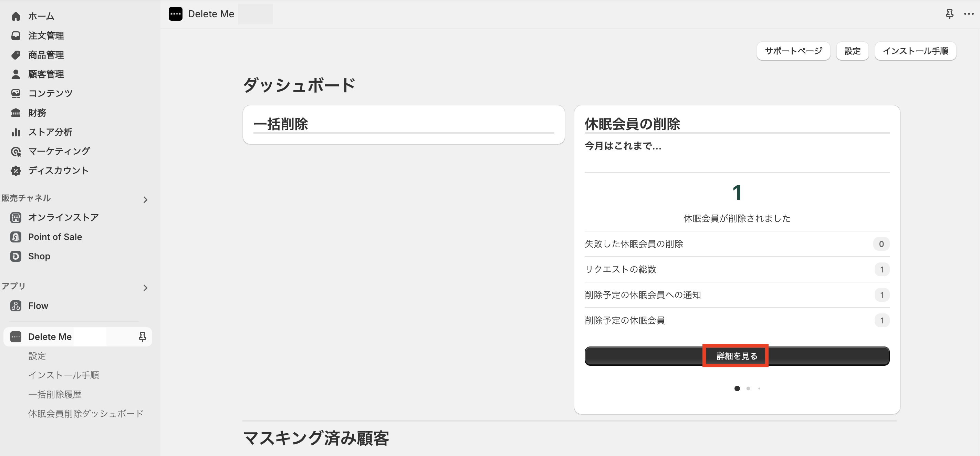Click the サポートページ button
This screenshot has height=456, width=980.
[793, 51]
